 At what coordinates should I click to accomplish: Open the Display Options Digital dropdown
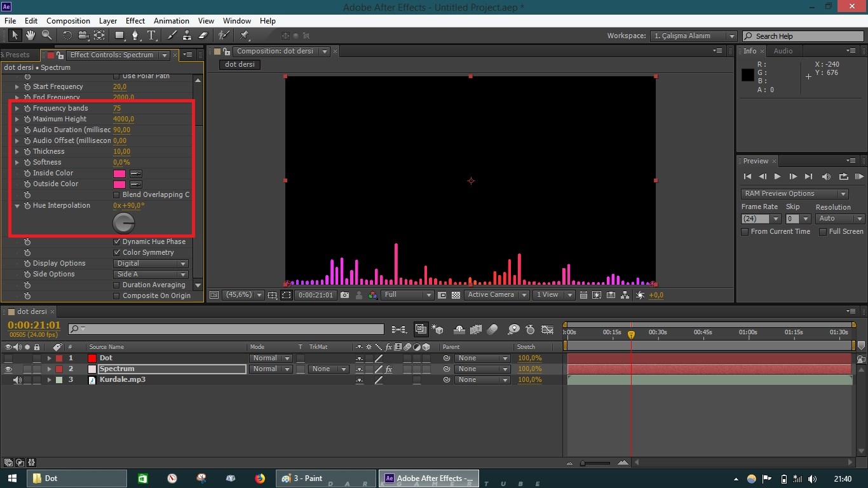tap(151, 263)
